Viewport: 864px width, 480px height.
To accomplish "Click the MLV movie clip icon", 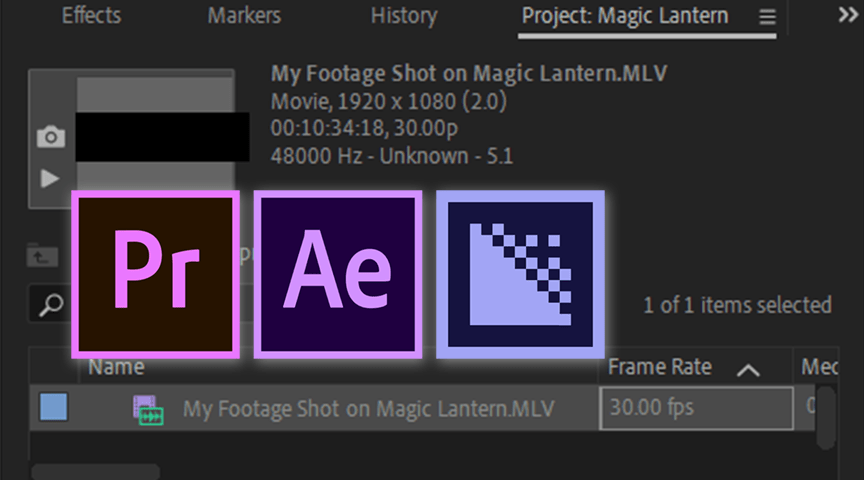I will pos(148,409).
